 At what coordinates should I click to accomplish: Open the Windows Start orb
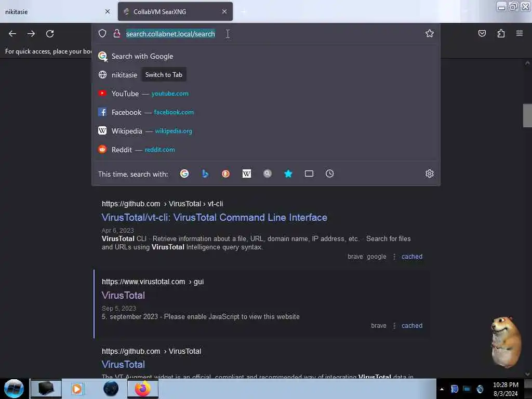pos(14,389)
